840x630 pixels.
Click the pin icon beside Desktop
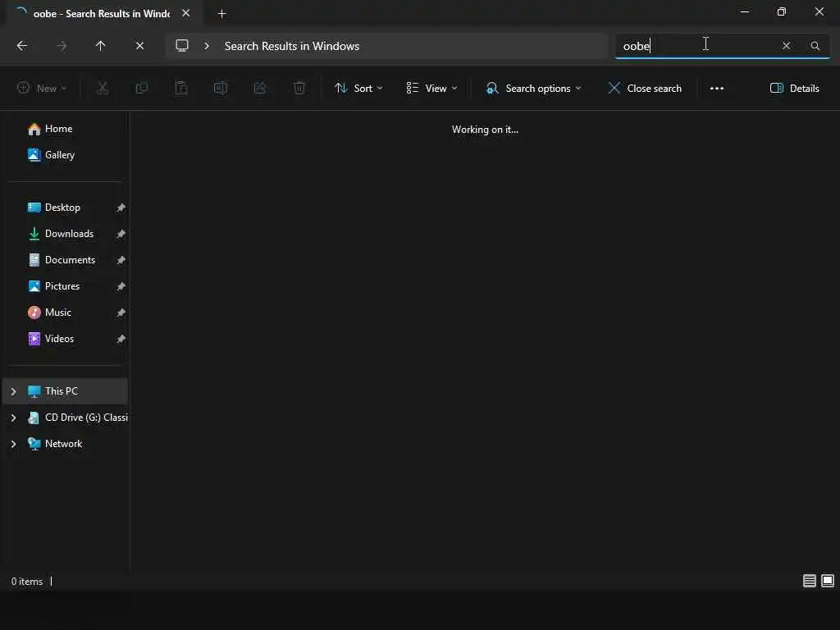(121, 208)
